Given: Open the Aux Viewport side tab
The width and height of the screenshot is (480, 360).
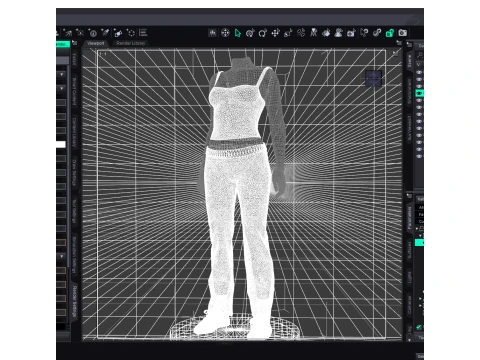Looking at the screenshot, I should point(409,128).
